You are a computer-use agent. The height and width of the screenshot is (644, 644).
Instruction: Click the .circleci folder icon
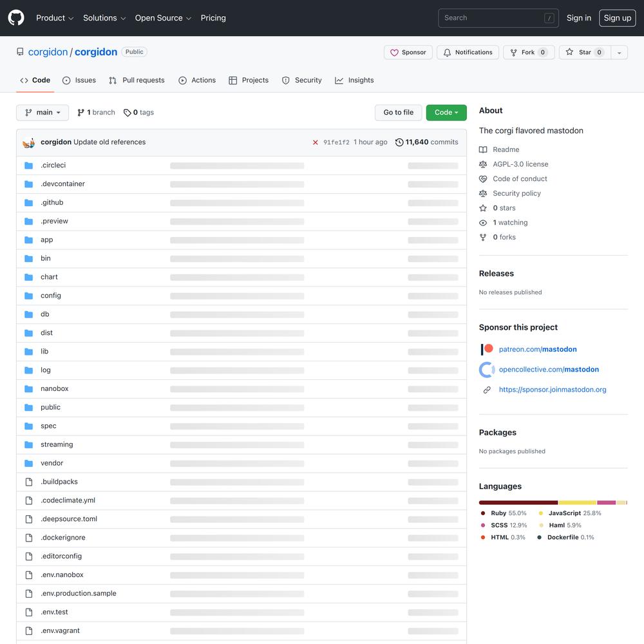[x=29, y=166]
